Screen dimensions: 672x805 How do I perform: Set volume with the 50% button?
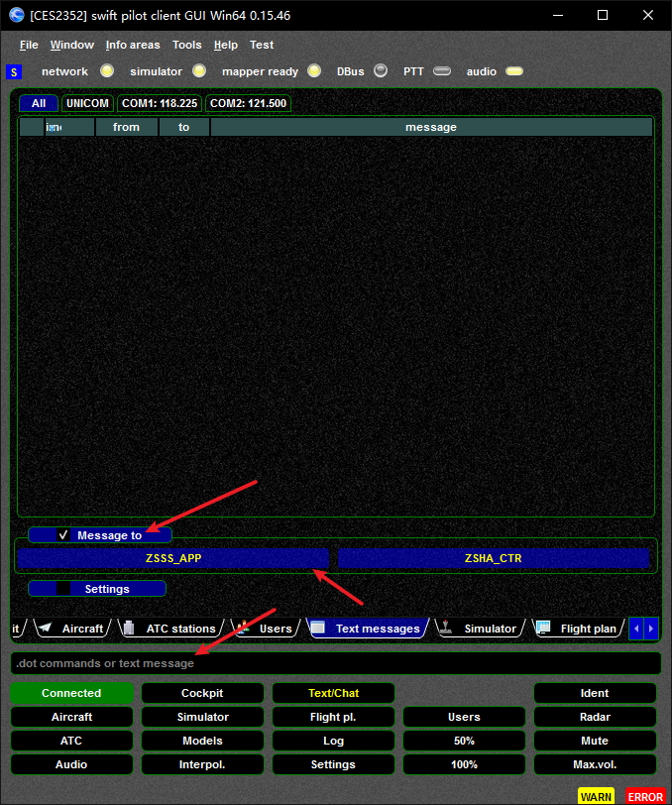point(464,741)
